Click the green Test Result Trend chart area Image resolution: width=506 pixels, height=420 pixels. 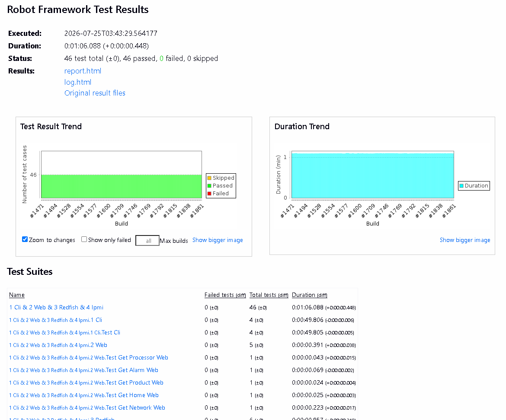[122, 186]
